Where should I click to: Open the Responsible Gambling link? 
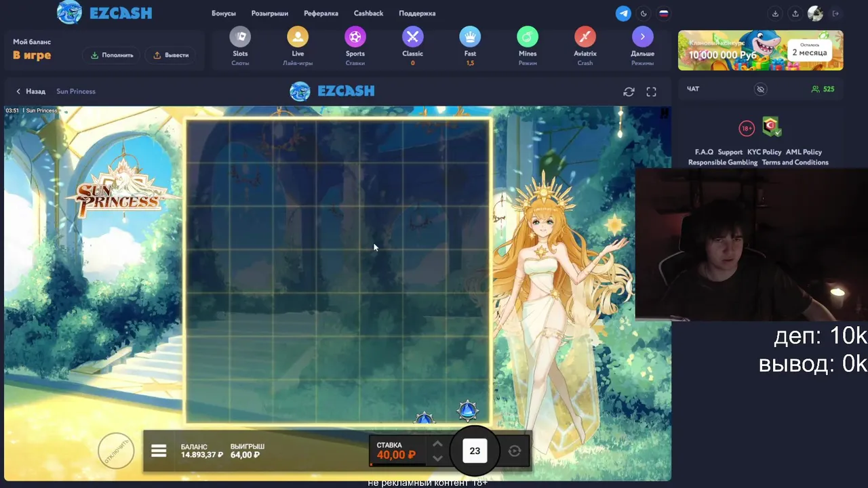[x=723, y=163]
